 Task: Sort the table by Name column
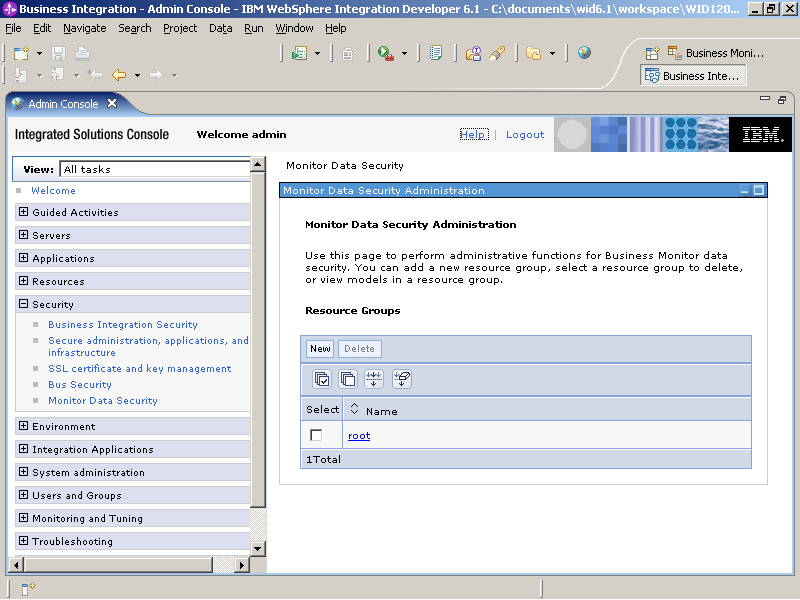point(355,409)
